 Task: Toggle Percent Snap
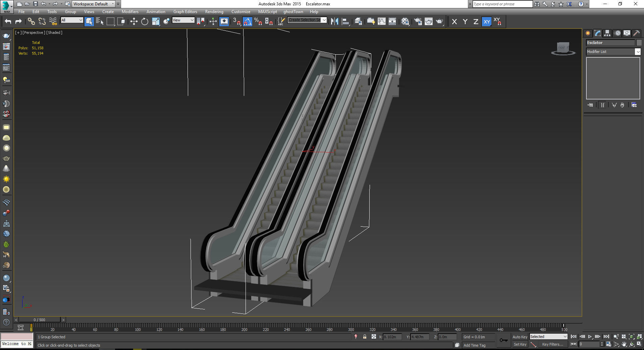(258, 21)
